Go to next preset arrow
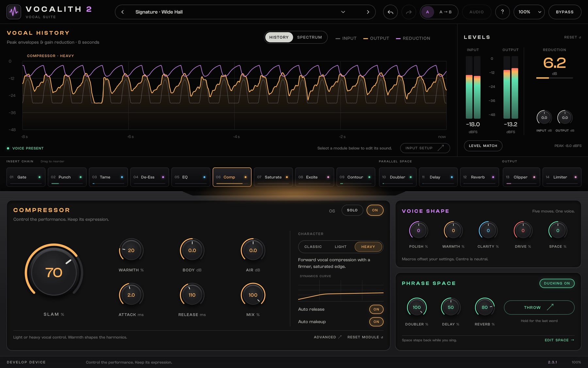The width and height of the screenshot is (588, 368). pos(368,12)
